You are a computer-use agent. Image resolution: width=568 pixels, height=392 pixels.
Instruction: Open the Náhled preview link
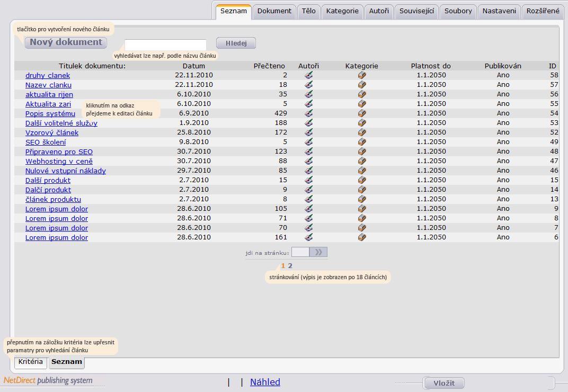(x=265, y=382)
